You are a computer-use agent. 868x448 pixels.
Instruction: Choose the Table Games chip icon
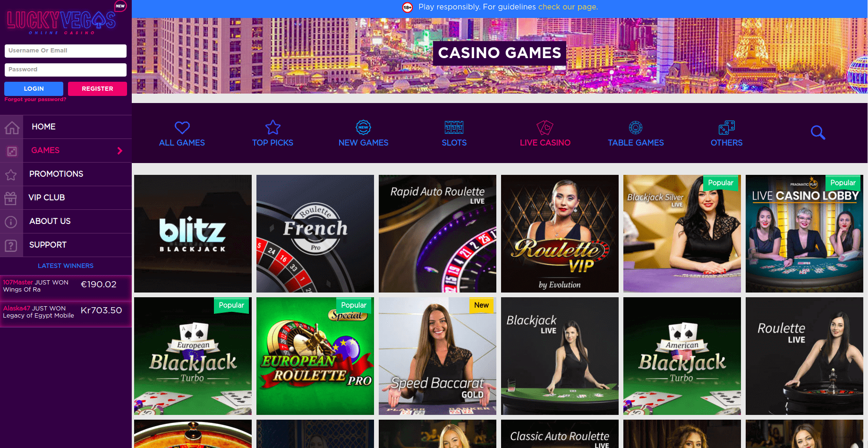[x=636, y=128]
